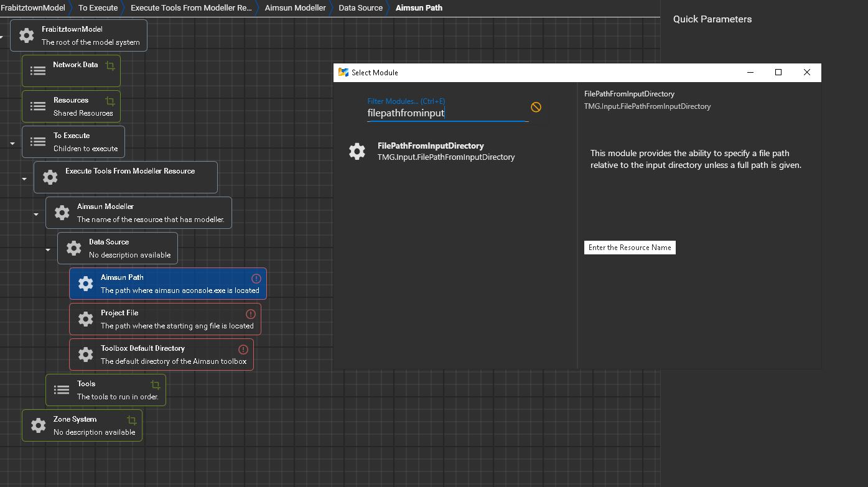Click the crop icon on Tools node

point(156,385)
